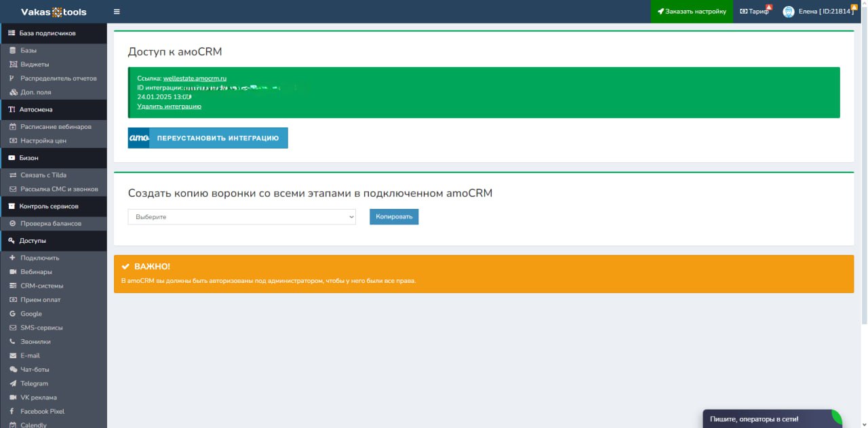The image size is (868, 428).
Task: Collapse the Автосмена sidebar section
Action: (35, 109)
